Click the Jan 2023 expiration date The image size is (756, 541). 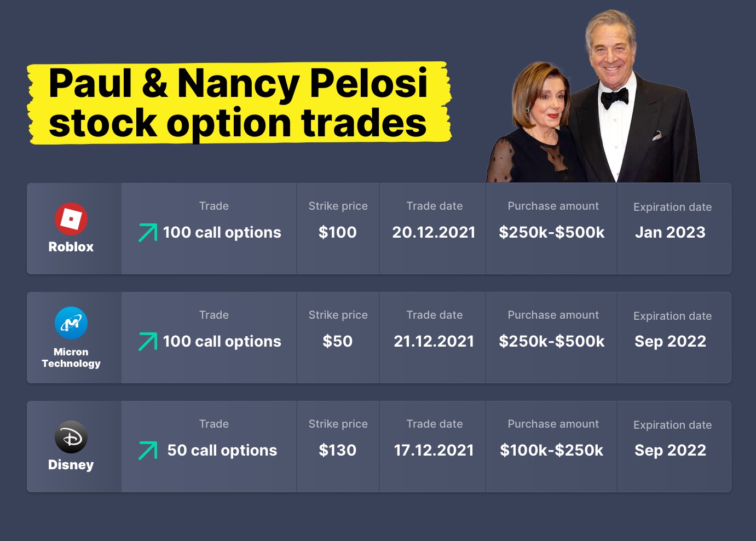point(671,232)
